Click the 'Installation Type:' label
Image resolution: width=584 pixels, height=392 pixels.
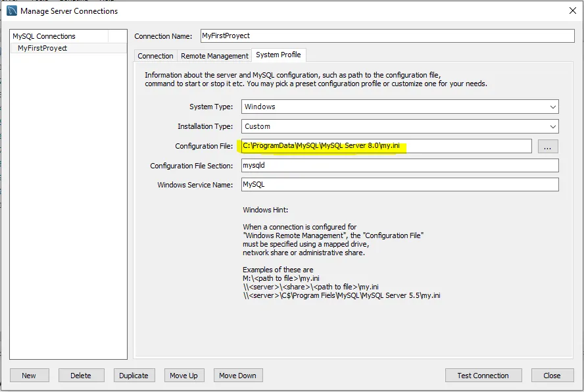pos(205,126)
